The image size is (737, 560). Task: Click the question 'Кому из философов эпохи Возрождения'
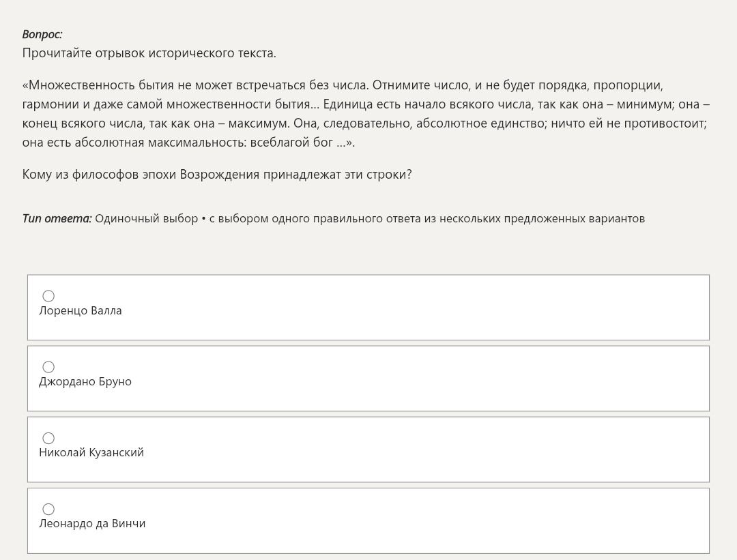(141, 175)
